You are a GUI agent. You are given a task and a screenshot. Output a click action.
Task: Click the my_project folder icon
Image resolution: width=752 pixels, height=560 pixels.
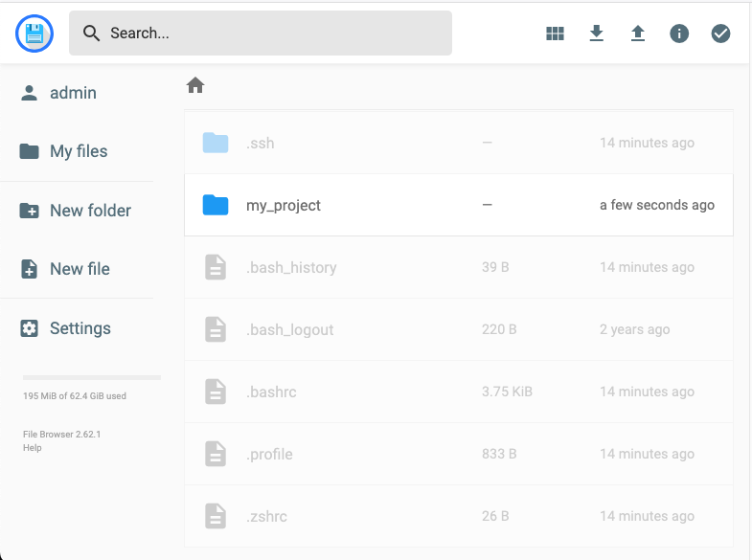tap(216, 205)
